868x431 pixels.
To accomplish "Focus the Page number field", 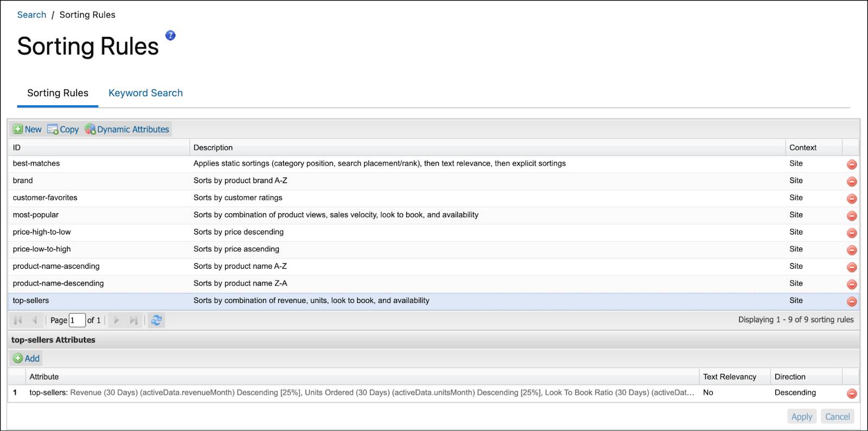I will pos(77,320).
